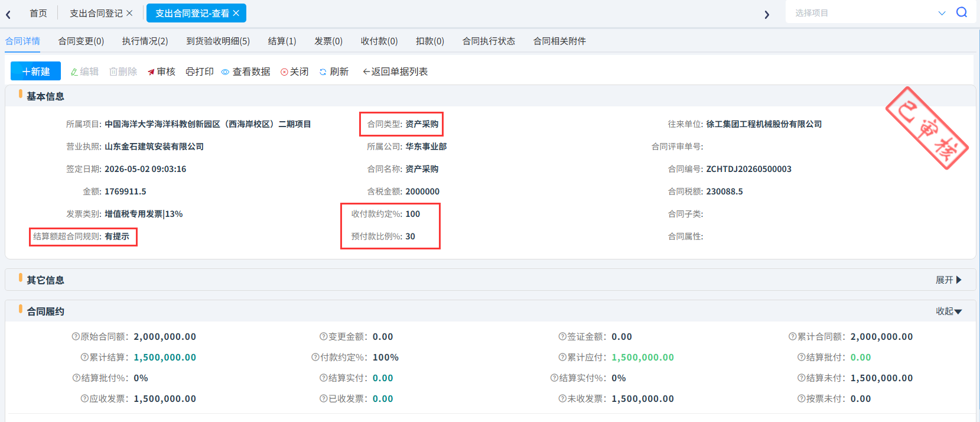This screenshot has height=422, width=980.
Task: Switch to 收付款(0) tab
Action: (379, 41)
